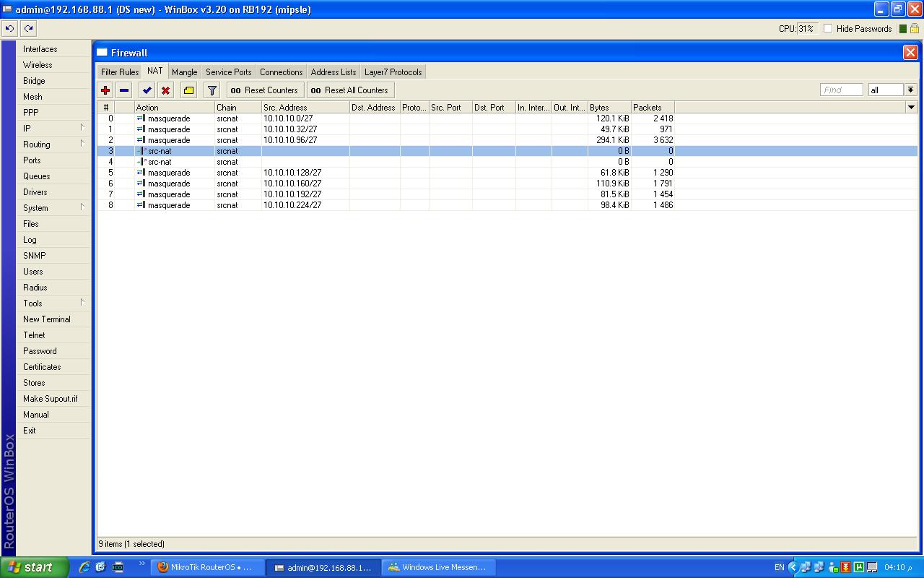Image resolution: width=924 pixels, height=578 pixels.
Task: Open the filter funnel icon
Action: coord(212,90)
